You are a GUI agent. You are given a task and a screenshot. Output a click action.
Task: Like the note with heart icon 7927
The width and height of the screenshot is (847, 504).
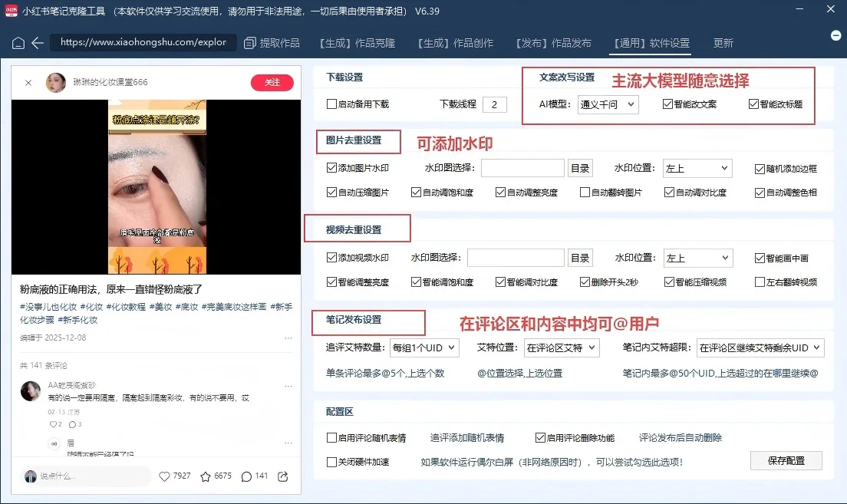(x=164, y=476)
